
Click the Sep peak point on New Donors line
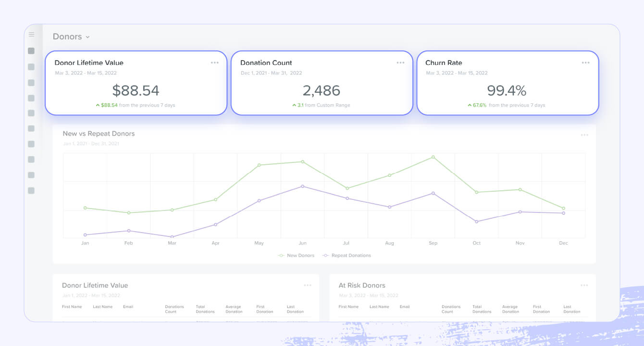click(x=433, y=157)
